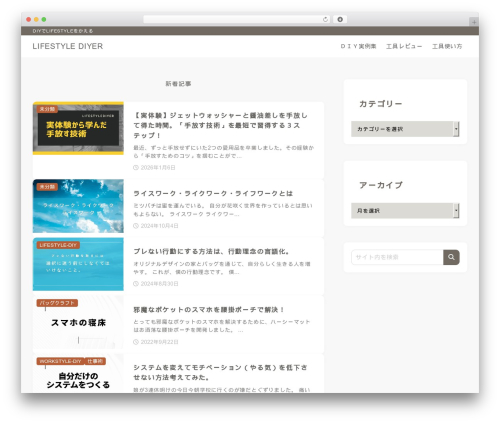Click the 実体験から学んだ手放す技術 thumbnail

78,128
